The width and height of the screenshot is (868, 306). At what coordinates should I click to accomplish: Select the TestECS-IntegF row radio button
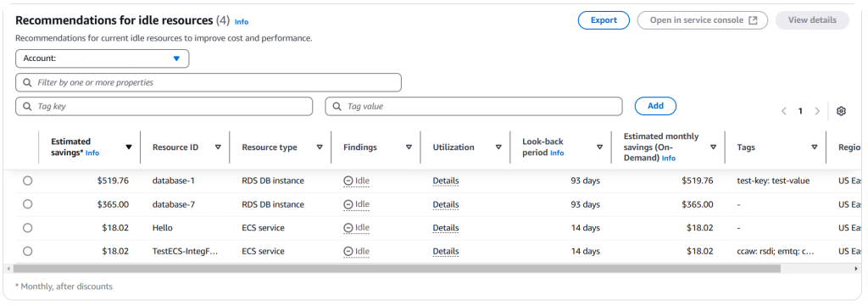point(28,251)
